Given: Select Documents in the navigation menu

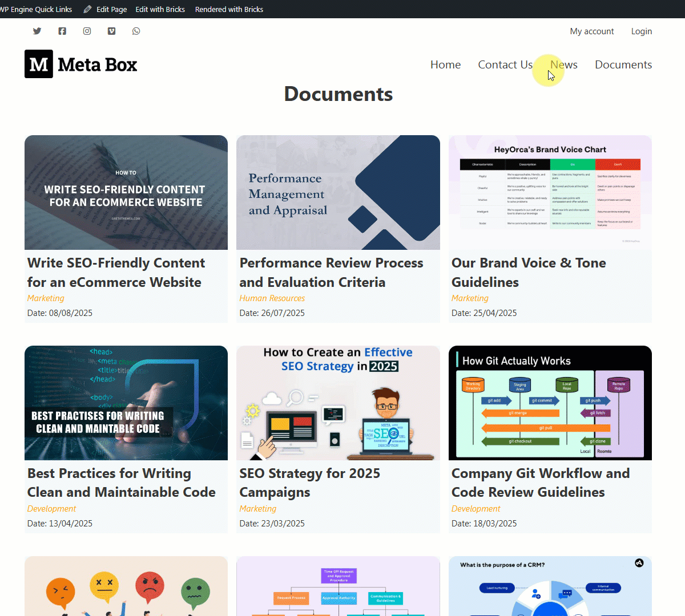Looking at the screenshot, I should point(623,64).
